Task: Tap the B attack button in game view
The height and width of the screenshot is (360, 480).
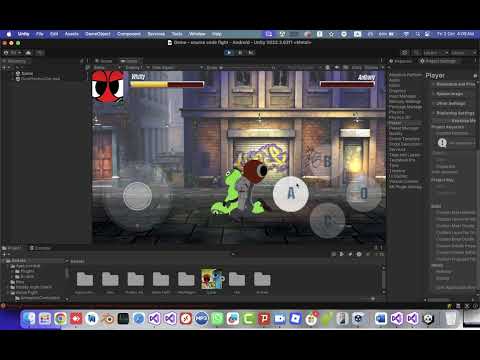Action: 328,162
